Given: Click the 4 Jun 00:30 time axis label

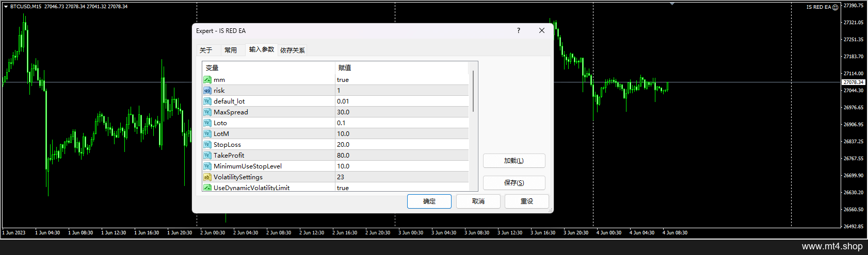Looking at the screenshot, I should pyautogui.click(x=609, y=233).
